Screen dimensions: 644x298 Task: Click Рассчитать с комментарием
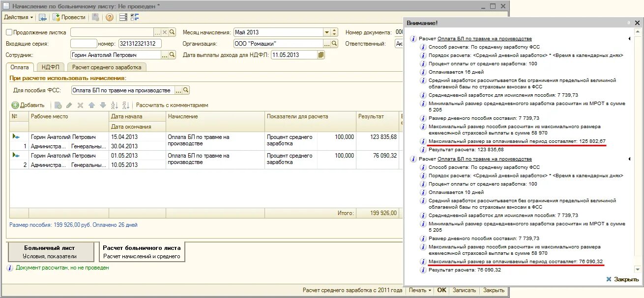click(172, 105)
